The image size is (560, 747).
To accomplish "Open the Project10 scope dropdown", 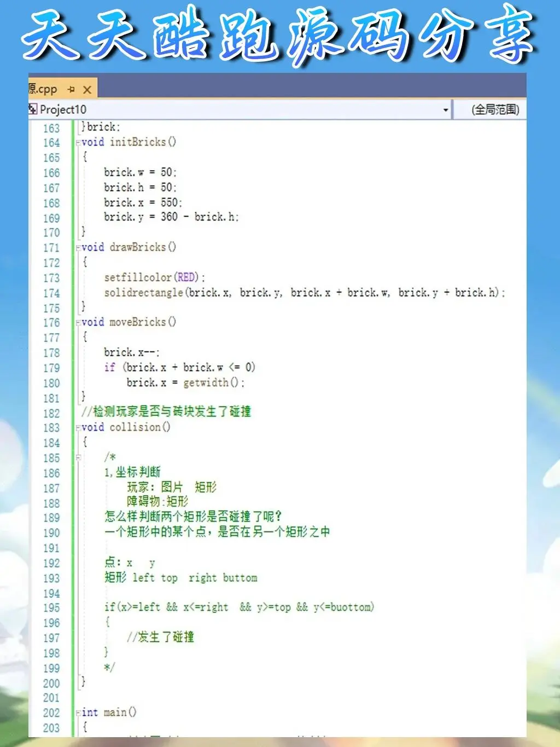I will (x=446, y=110).
